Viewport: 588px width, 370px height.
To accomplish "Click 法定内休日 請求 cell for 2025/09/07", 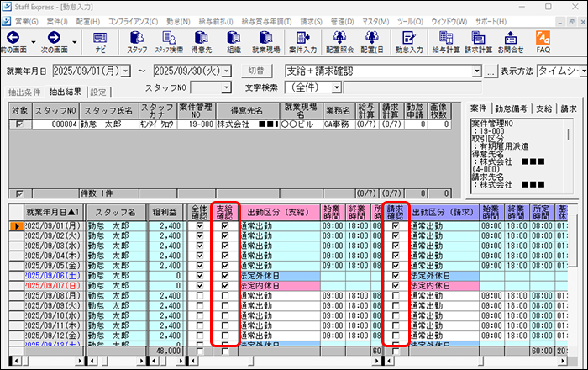I will (444, 286).
